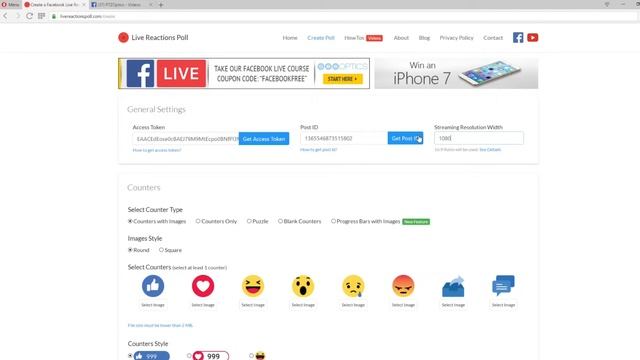Open the Create Poll nav item
The height and width of the screenshot is (360, 640).
[321, 38]
